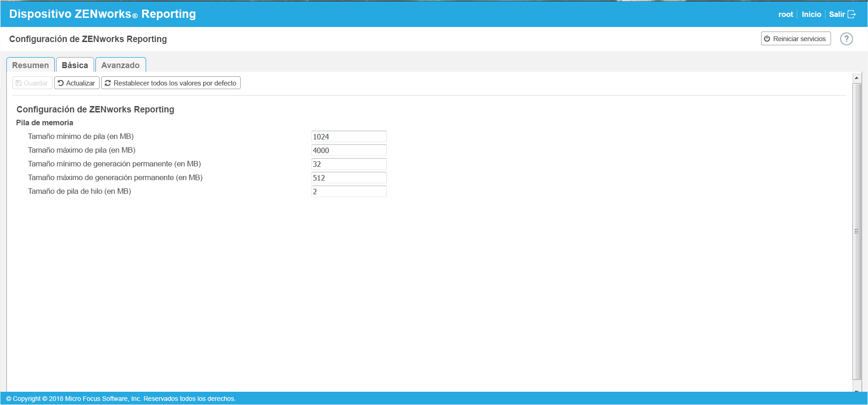The image size is (868, 405).
Task: Focus the máximo de generación permanente field
Action: pyautogui.click(x=349, y=178)
